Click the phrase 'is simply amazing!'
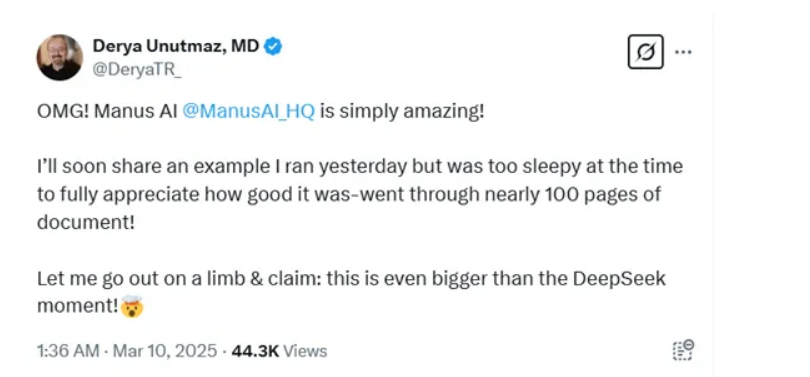Screen dimensions: 810x377 [x=402, y=112]
